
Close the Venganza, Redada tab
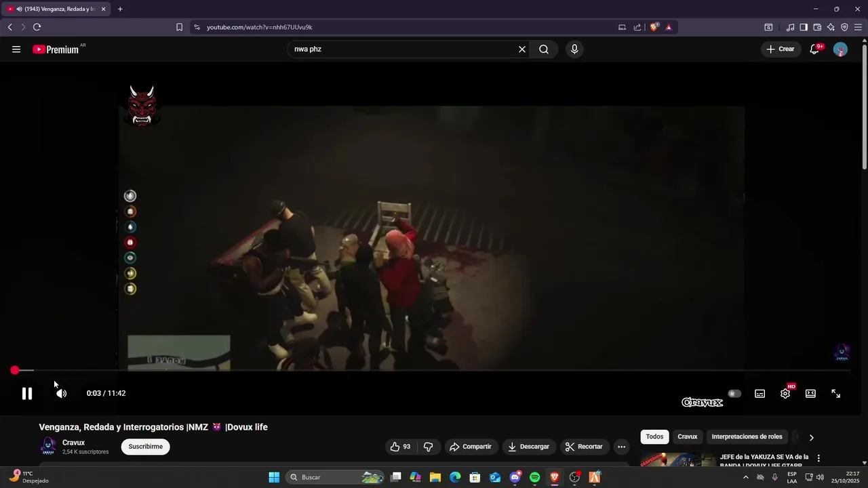[103, 9]
